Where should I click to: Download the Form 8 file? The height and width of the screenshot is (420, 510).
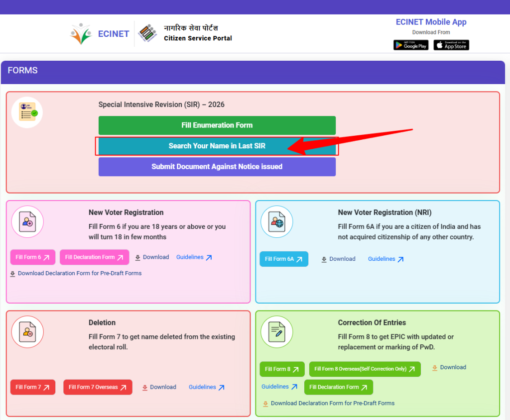click(449, 367)
